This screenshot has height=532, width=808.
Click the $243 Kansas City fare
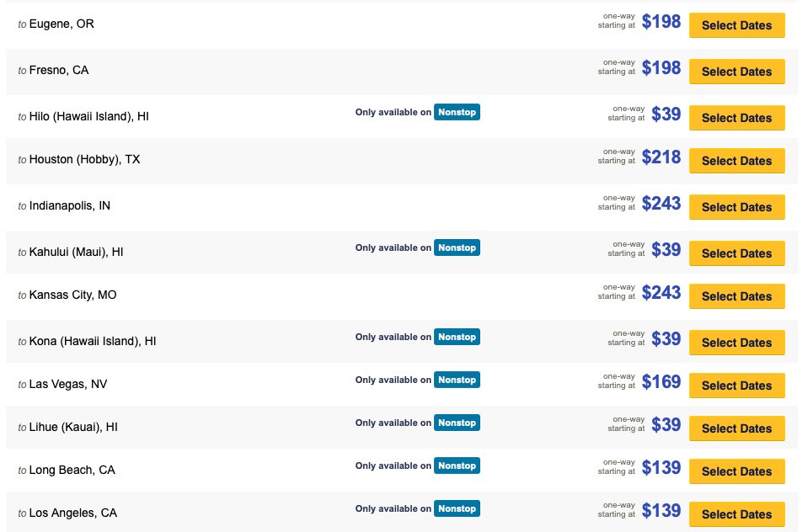tap(661, 292)
